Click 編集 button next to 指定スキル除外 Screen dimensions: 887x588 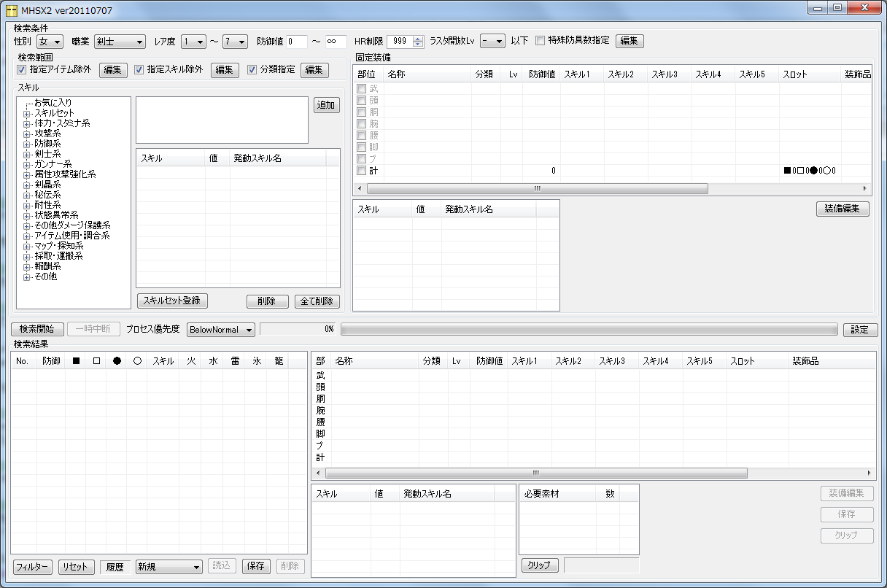(x=225, y=70)
